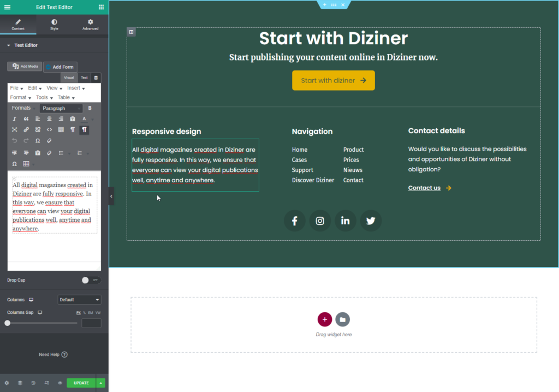Click the dynamic tags database icon
The image size is (559, 392).
(96, 78)
